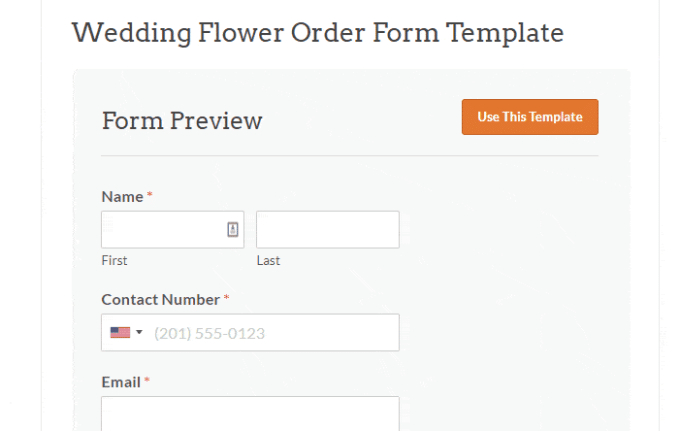Click the "First" sublabel under name field
This screenshot has width=680, height=431.
click(x=114, y=261)
